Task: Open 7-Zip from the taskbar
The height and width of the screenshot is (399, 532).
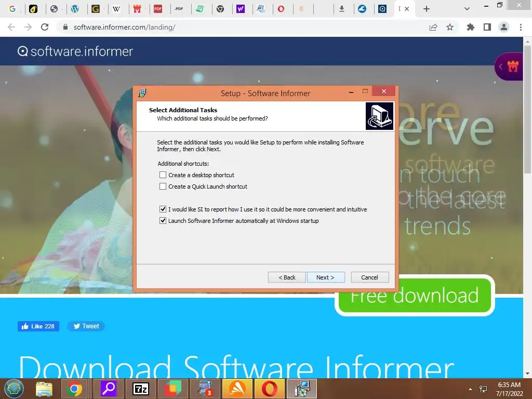Action: 141,389
